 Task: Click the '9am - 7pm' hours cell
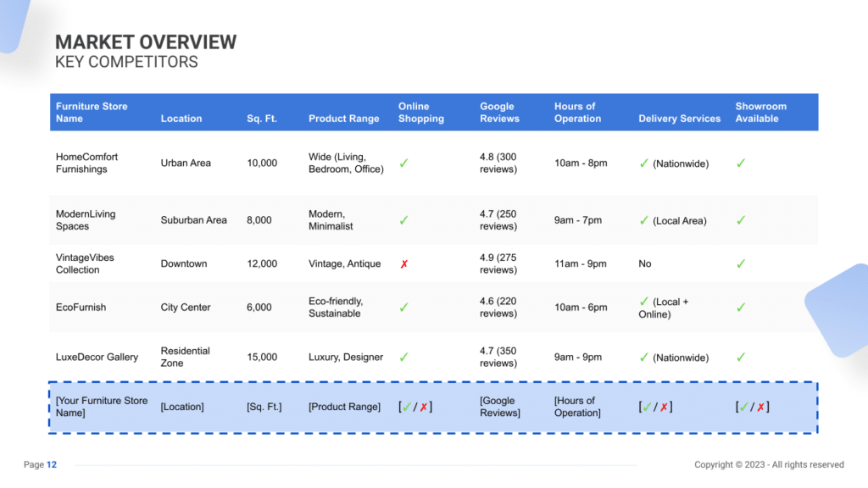(578, 220)
